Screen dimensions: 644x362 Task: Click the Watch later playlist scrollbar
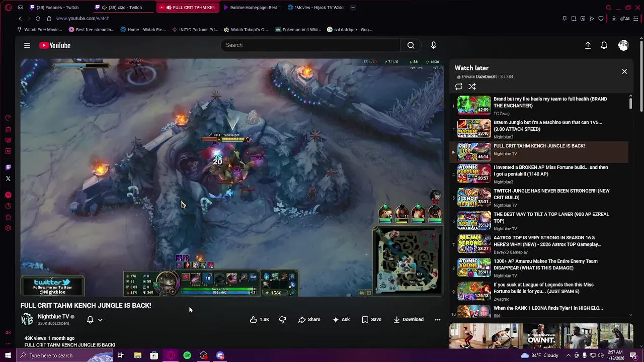point(630,103)
